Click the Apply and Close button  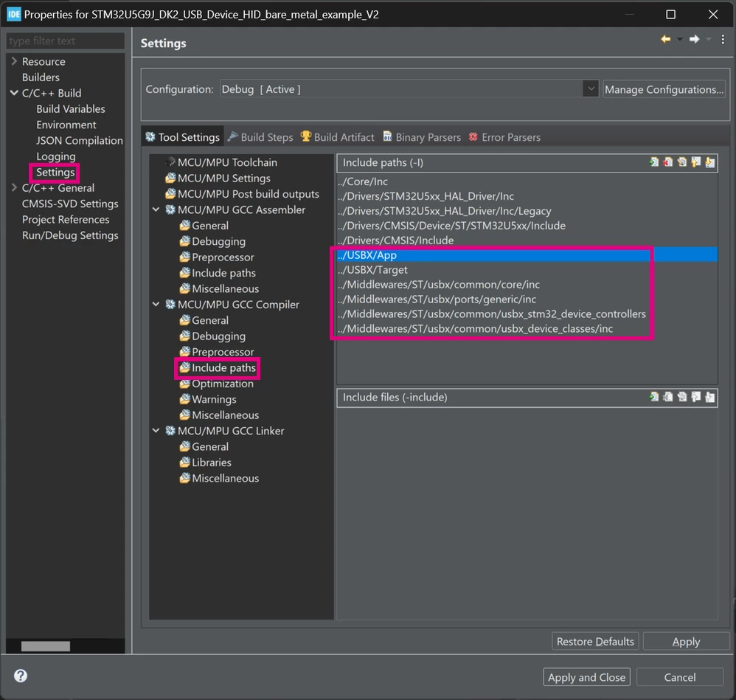[x=586, y=677]
